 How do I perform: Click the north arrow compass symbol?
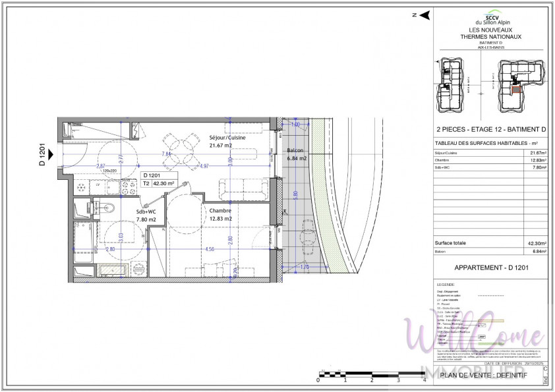pyautogui.click(x=424, y=14)
